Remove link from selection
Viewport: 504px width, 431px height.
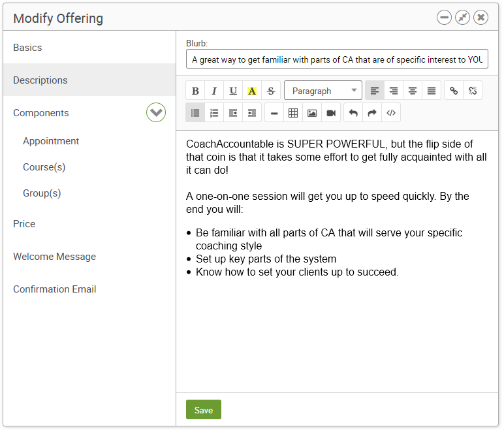pyautogui.click(x=473, y=91)
